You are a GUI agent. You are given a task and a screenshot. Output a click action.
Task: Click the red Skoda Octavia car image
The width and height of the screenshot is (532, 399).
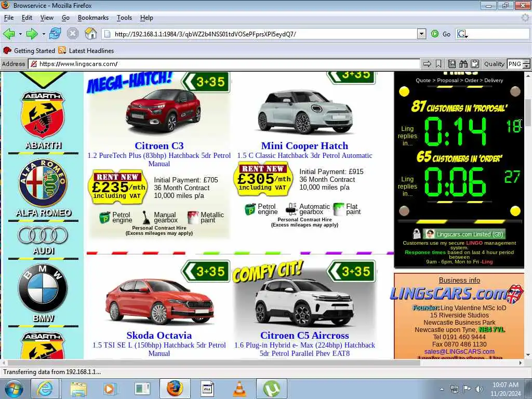159,301
